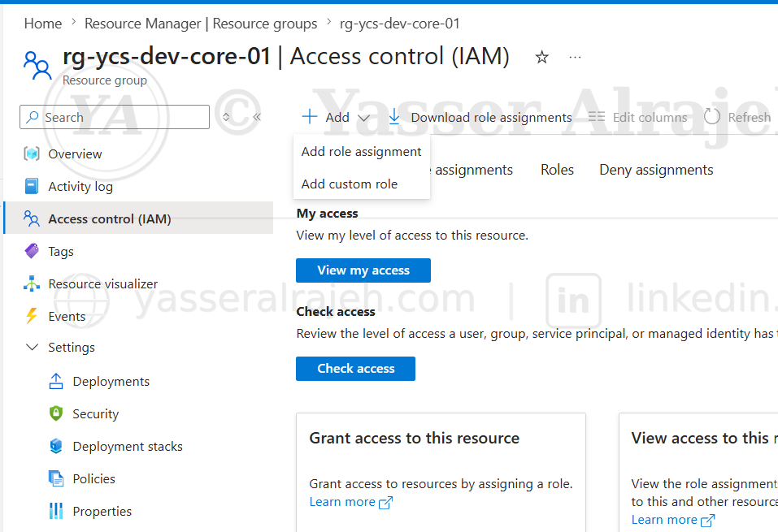
Task: Click the Policies document icon
Action: [56, 478]
